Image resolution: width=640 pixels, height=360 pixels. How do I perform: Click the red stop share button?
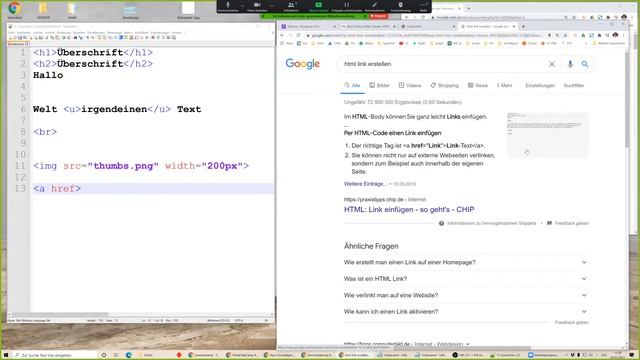click(378, 16)
